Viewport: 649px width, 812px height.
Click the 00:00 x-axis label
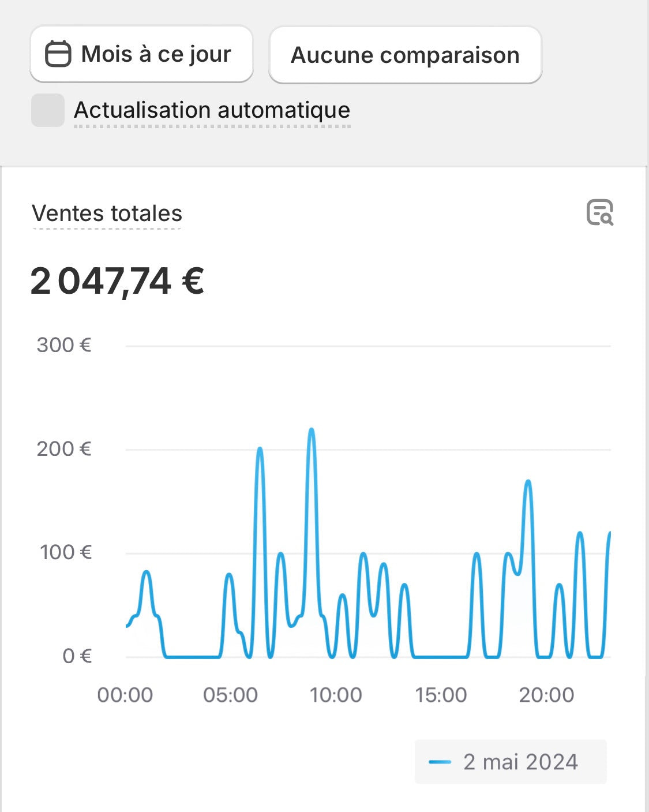[x=125, y=695]
